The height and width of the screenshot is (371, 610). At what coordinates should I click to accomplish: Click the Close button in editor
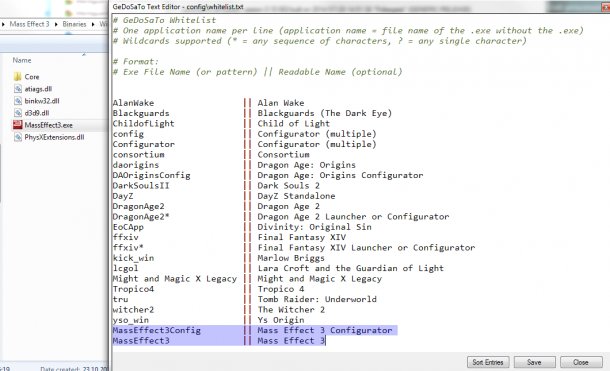point(581,362)
